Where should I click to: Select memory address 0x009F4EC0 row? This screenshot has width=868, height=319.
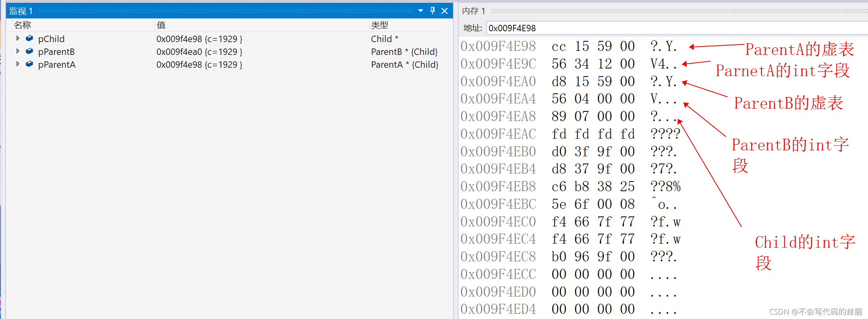[570, 222]
